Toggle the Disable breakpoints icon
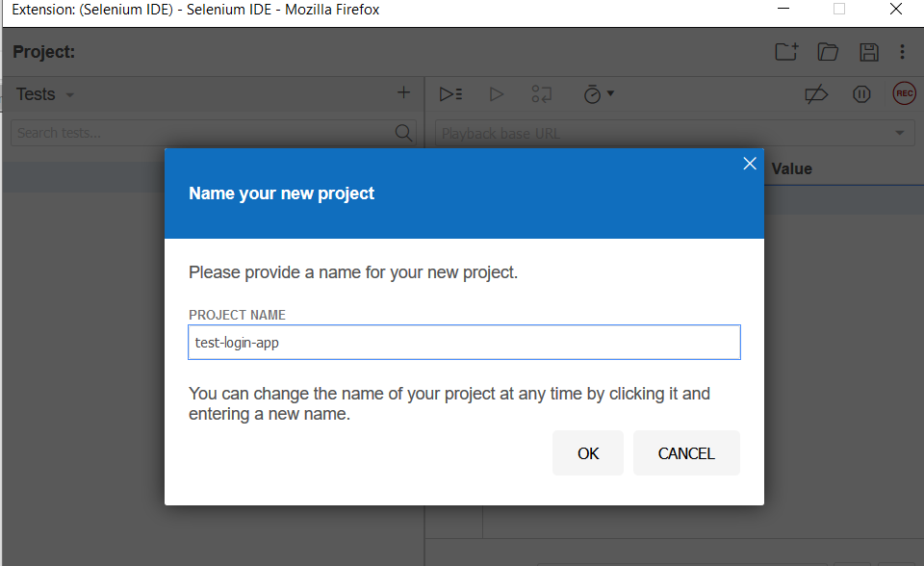Viewport: 924px width, 566px height. pyautogui.click(x=816, y=93)
